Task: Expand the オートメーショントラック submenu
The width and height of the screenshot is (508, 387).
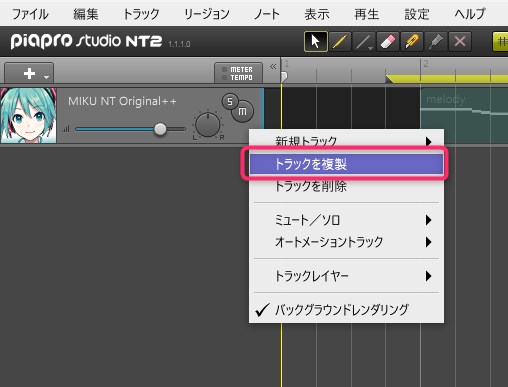Action: (x=346, y=242)
